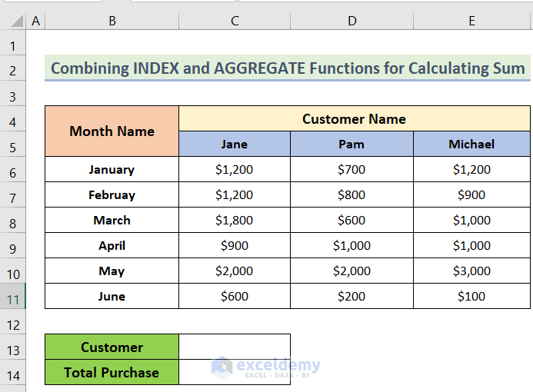
Task: Select the empty Customer input cell
Action: [x=235, y=347]
